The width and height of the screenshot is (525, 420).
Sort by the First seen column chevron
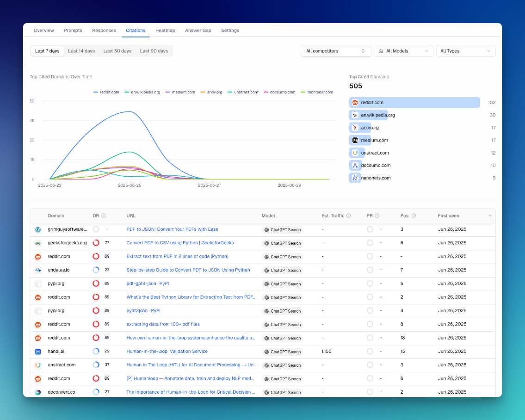click(490, 216)
